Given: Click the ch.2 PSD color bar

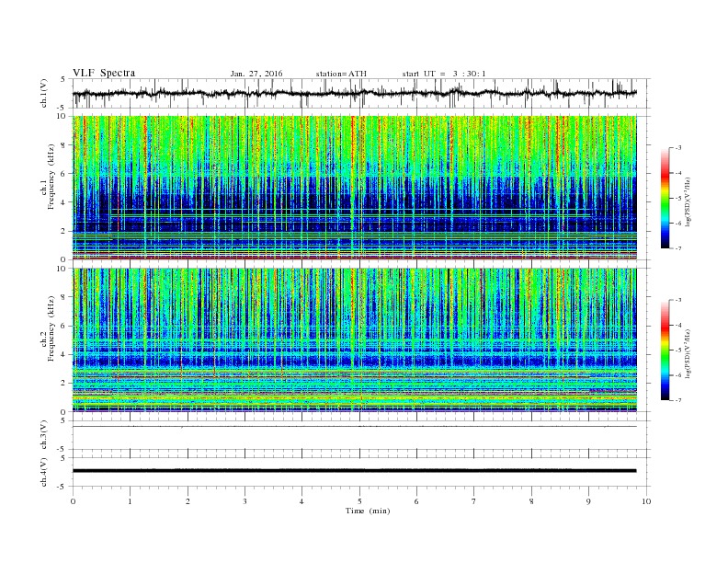Looking at the screenshot, I should [665, 350].
